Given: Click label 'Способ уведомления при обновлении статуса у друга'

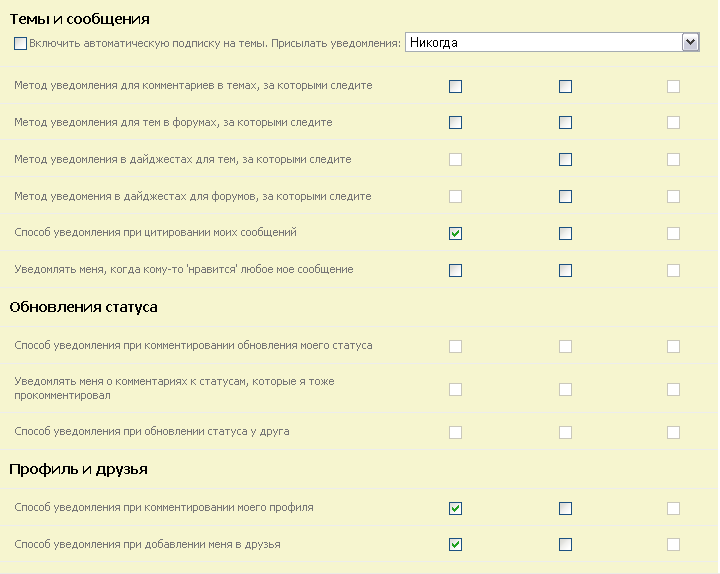Looking at the screenshot, I should tap(152, 432).
